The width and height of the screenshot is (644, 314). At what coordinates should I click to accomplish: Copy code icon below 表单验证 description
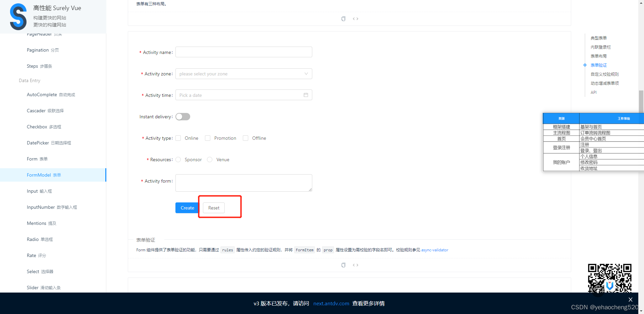coord(343,265)
